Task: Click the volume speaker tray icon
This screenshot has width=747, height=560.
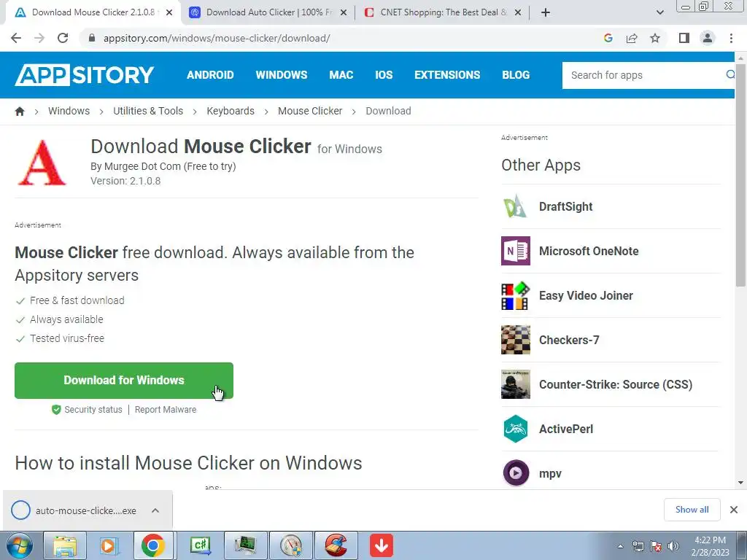Action: 673,546
